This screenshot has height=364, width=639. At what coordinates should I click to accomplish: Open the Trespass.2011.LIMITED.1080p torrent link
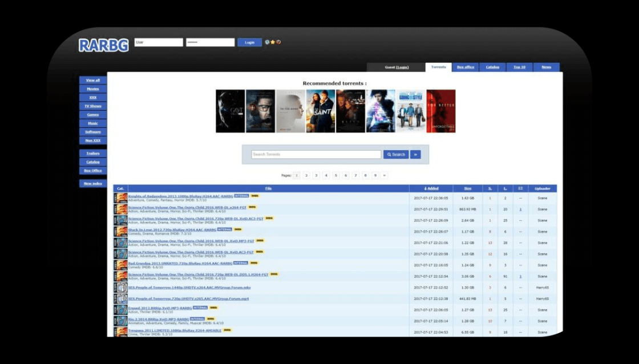[x=175, y=330]
